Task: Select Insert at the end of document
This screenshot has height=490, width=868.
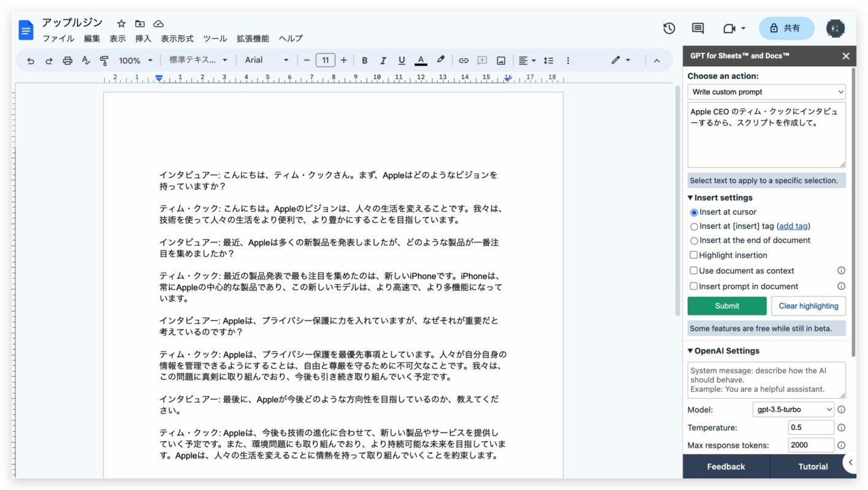Action: pos(694,241)
